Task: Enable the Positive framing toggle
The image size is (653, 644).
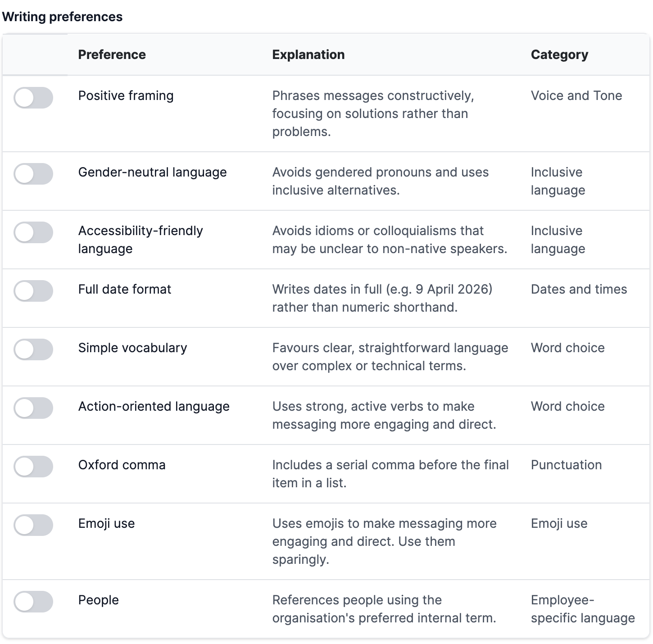Action: pos(33,98)
